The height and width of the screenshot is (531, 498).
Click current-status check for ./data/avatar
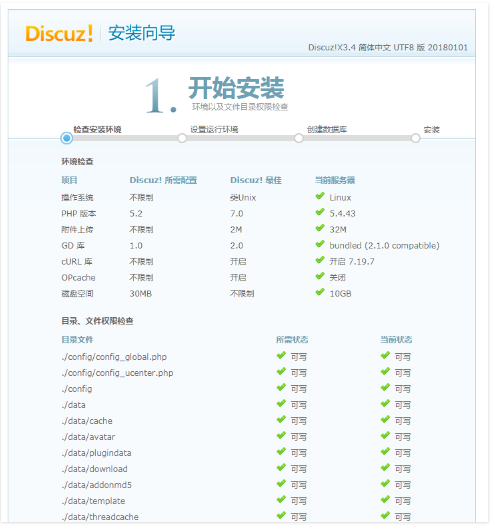click(x=385, y=436)
